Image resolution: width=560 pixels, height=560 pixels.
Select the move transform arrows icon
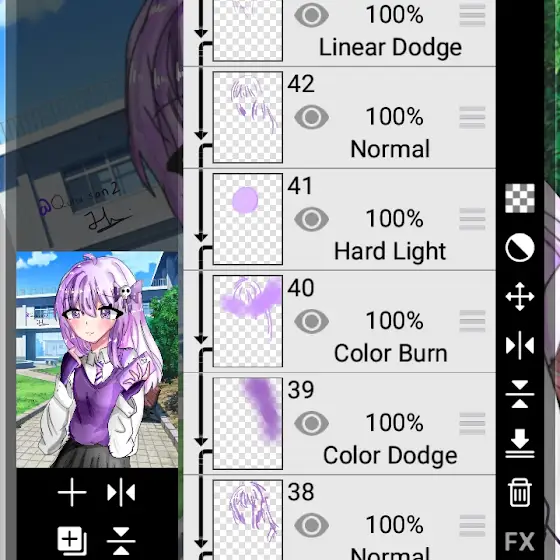click(520, 296)
